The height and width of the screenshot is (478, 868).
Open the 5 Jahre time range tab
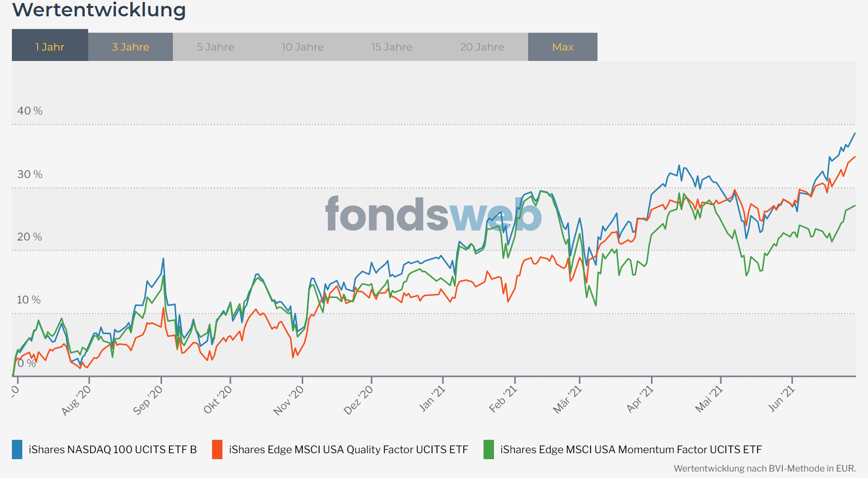pyautogui.click(x=215, y=47)
